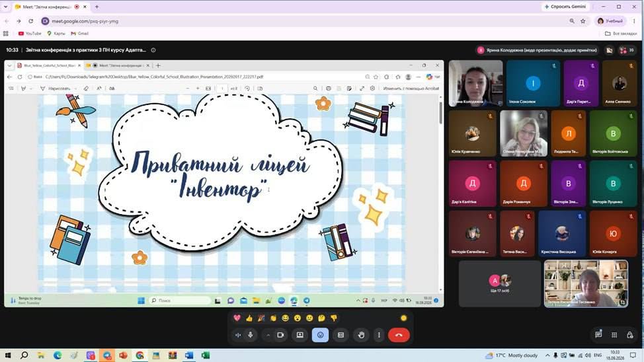Open audio visual effects button
Screen dimensions: 644x362
[238, 335]
